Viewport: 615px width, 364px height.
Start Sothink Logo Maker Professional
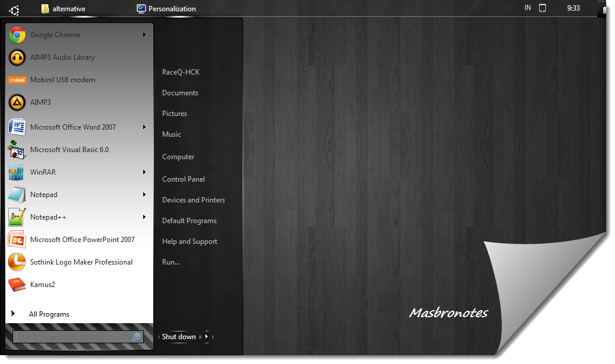pos(81,262)
